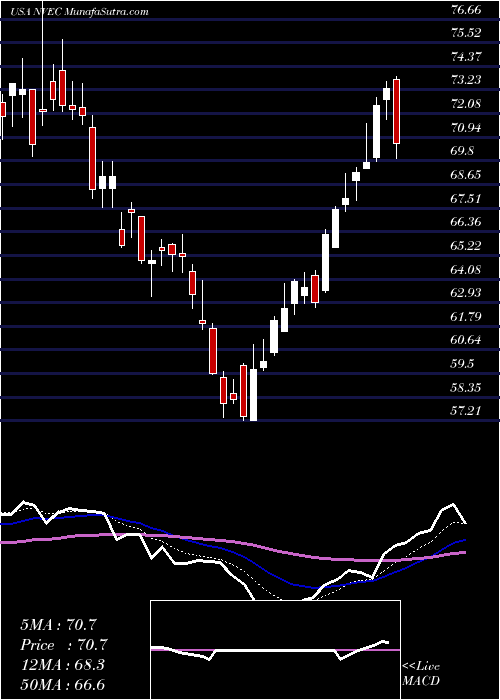Click the 'Price : 70.7' value text
The width and height of the screenshot is (500, 700).
tap(64, 645)
